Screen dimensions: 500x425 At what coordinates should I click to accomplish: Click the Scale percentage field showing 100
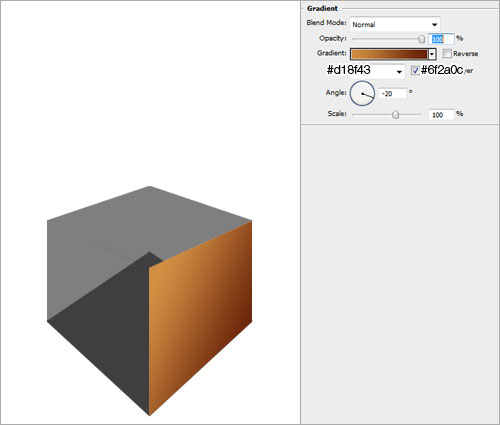click(x=441, y=115)
